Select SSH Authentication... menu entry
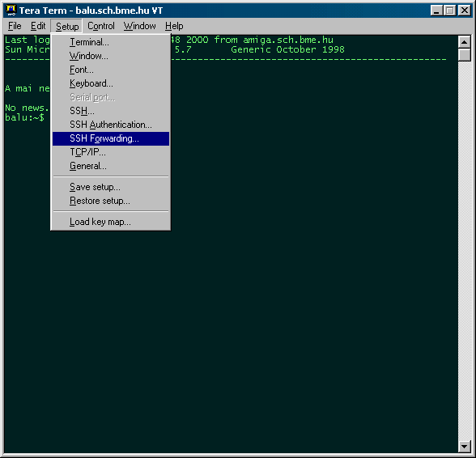 click(111, 125)
